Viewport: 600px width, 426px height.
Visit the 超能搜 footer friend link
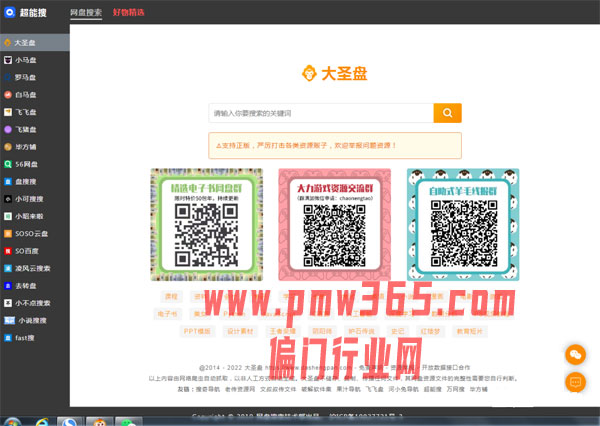pos(432,389)
